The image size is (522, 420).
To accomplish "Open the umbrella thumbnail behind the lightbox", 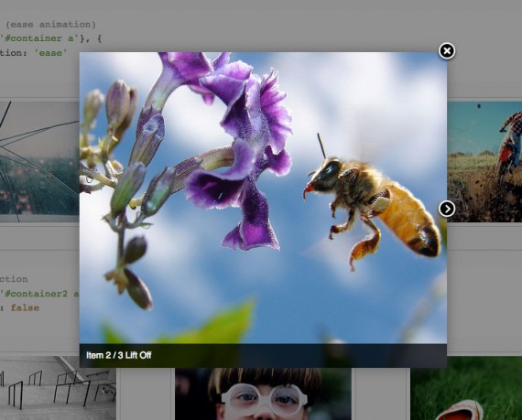I will tap(39, 162).
